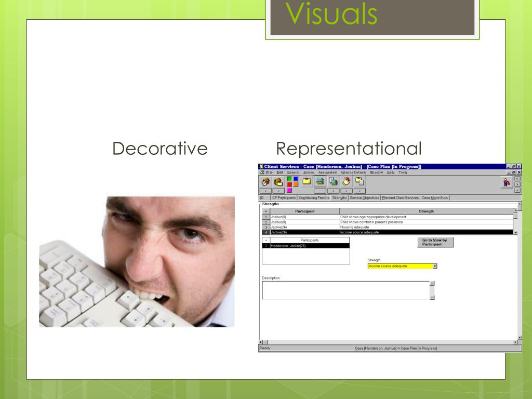Click the person with red bag icon

[507, 182]
